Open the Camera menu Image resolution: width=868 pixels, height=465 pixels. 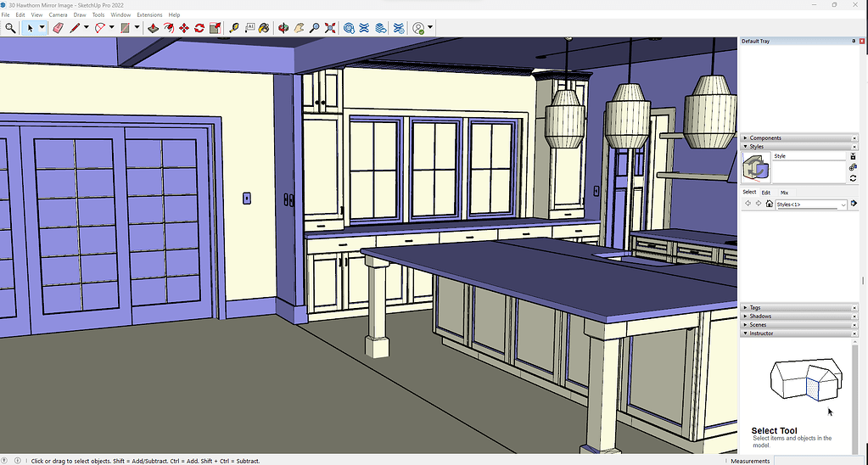coord(58,14)
